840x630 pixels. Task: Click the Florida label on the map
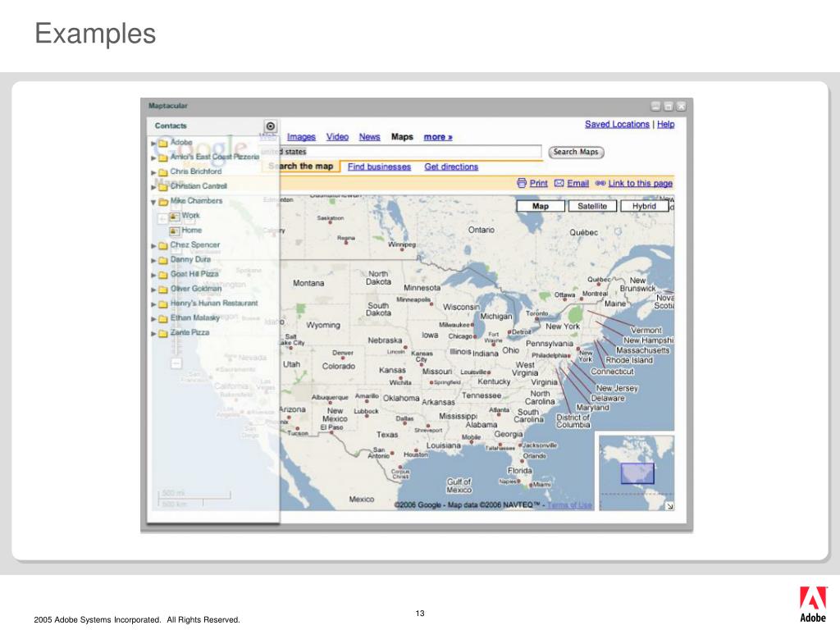pyautogui.click(x=519, y=471)
